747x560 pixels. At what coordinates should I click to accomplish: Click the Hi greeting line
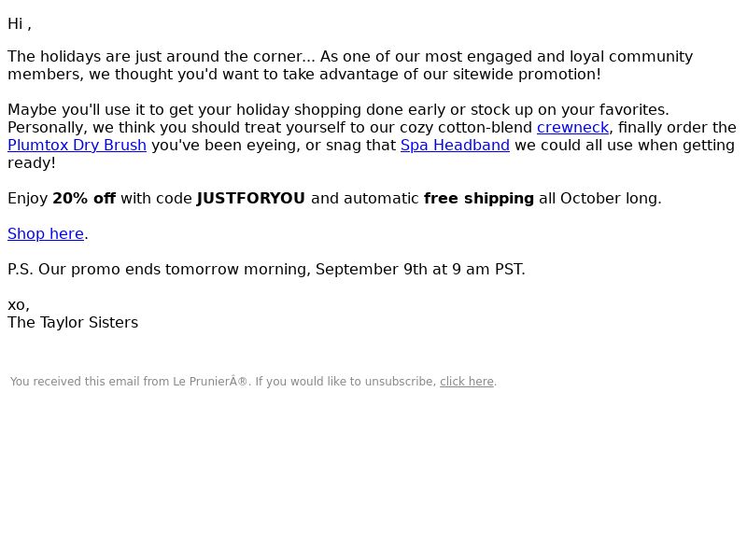click(20, 24)
